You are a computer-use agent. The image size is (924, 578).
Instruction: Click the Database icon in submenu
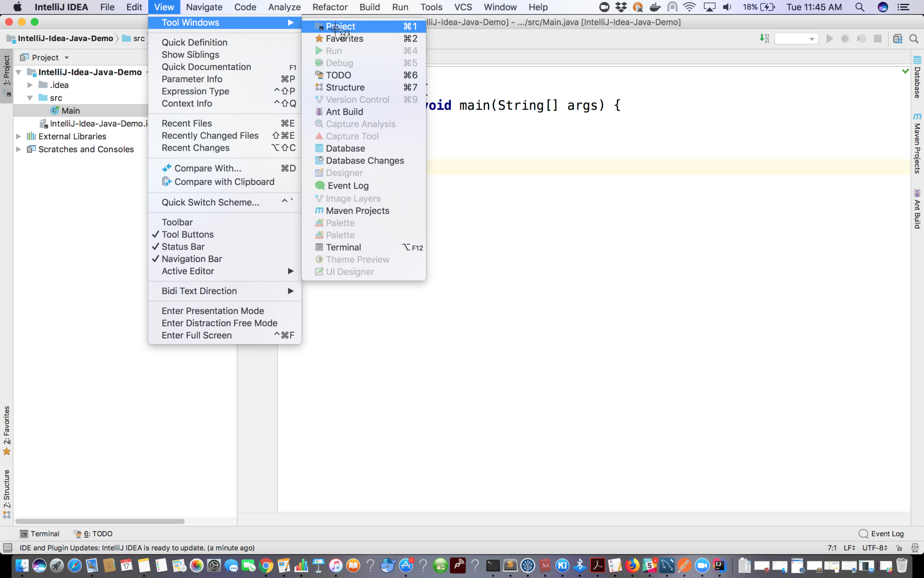pyautogui.click(x=319, y=149)
